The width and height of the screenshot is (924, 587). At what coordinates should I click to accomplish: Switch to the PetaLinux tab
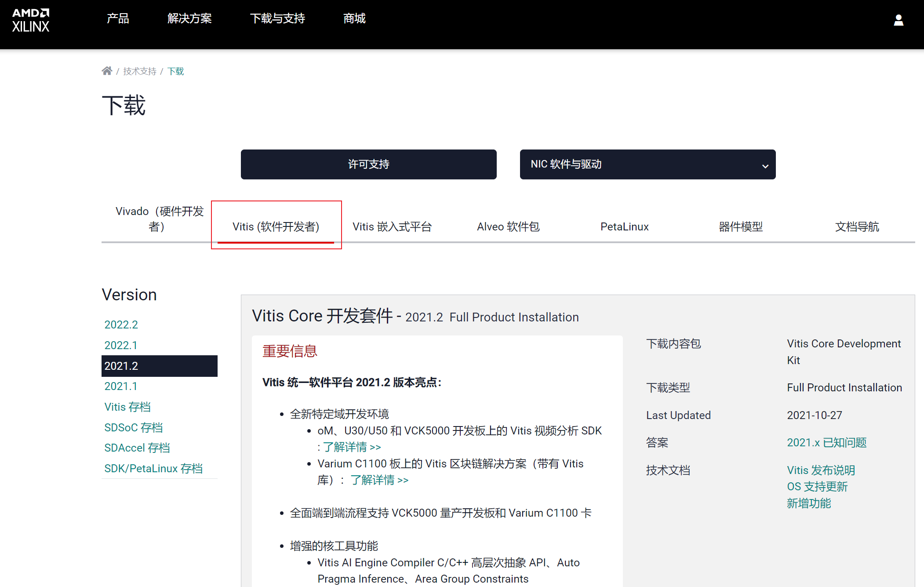coord(625,227)
